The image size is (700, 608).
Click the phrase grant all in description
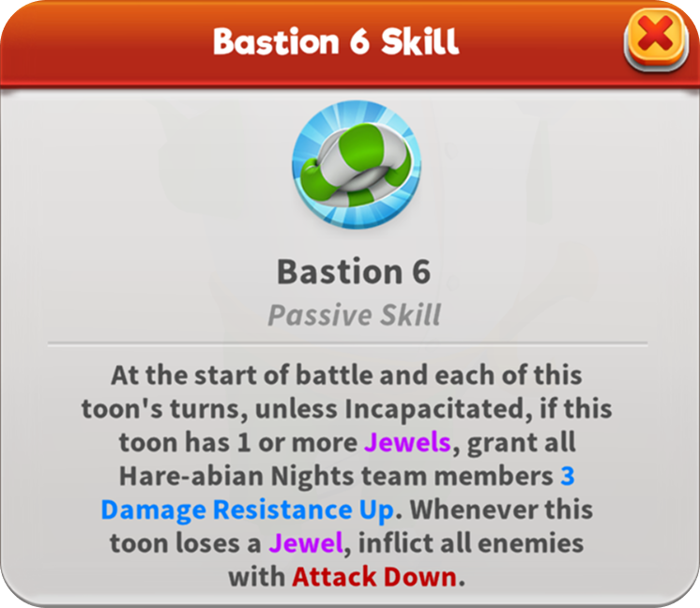(521, 443)
